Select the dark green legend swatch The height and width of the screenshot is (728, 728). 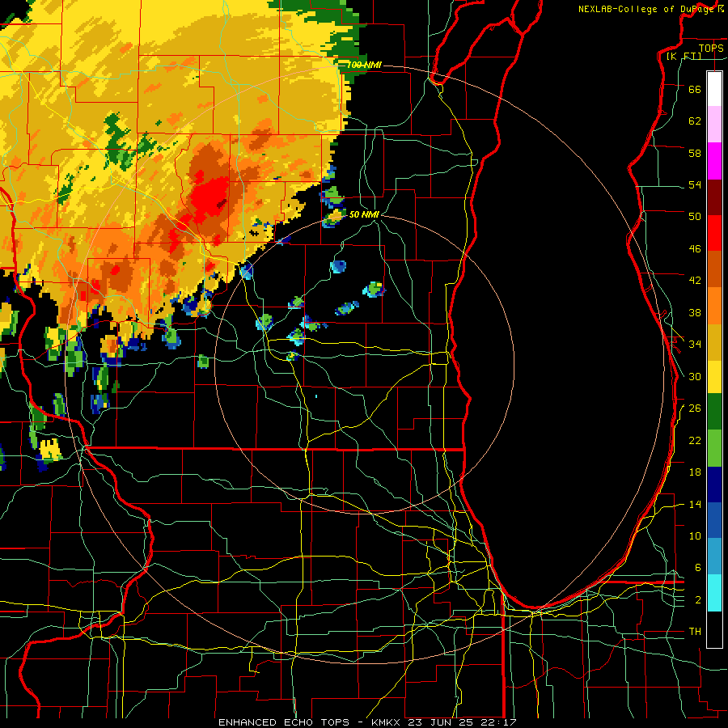tap(714, 412)
